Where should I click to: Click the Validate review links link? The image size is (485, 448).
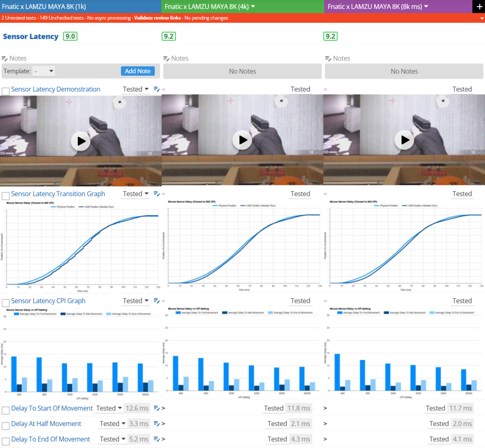(157, 18)
